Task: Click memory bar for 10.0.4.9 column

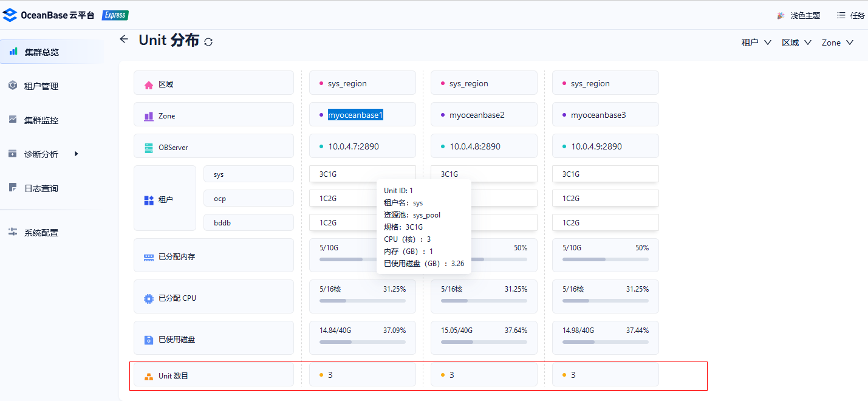Action: coord(606,259)
